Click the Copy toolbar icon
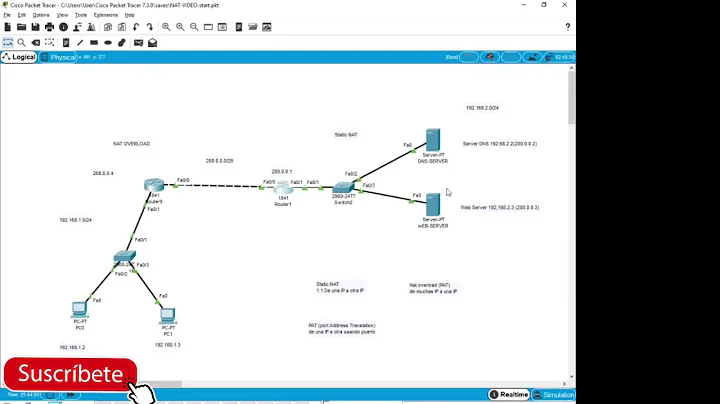 pyautogui.click(x=107, y=27)
